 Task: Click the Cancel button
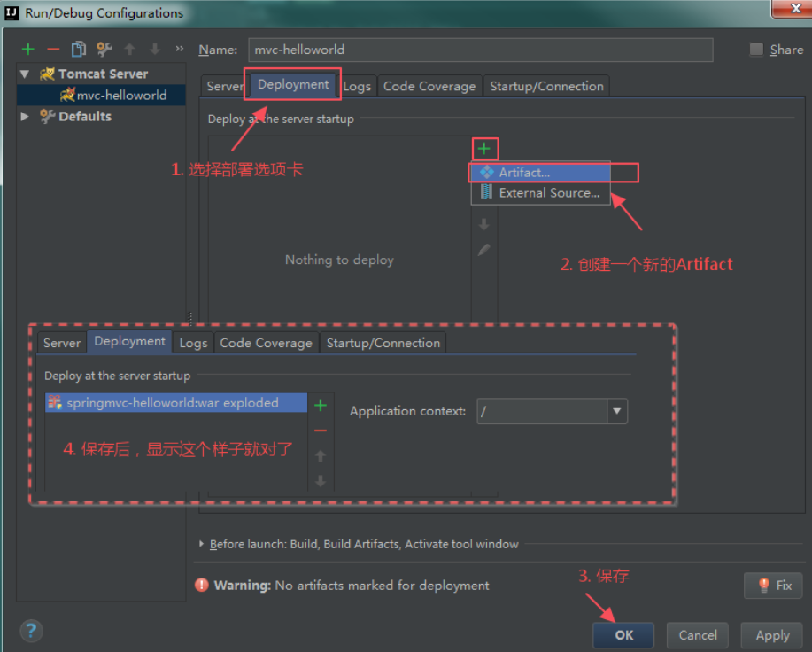point(698,635)
